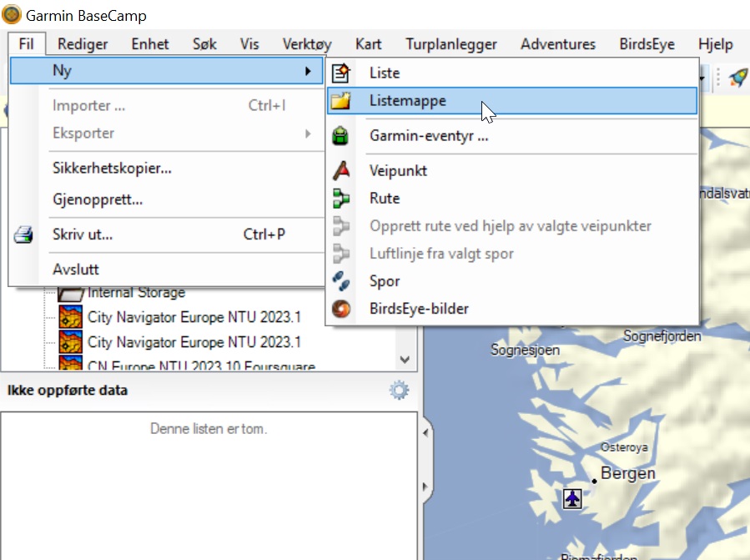Select Internal Storage in the device tree
Image resolution: width=750 pixels, height=560 pixels.
136,293
